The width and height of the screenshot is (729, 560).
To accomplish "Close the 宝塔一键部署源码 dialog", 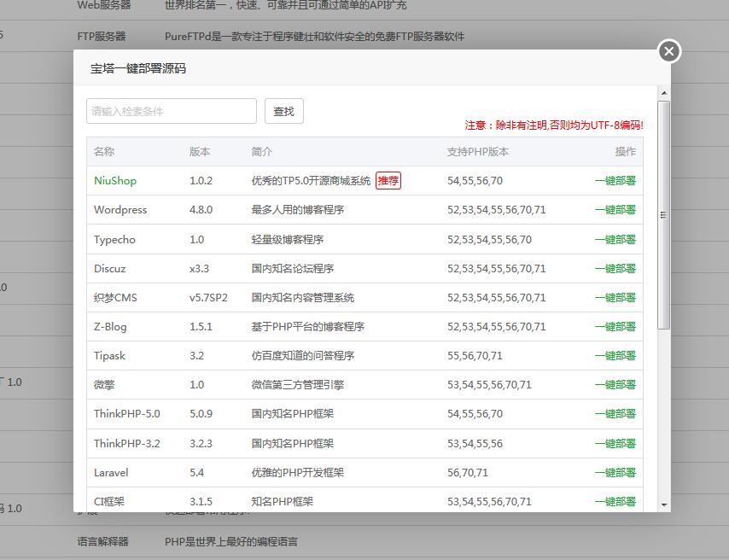I will pyautogui.click(x=668, y=51).
